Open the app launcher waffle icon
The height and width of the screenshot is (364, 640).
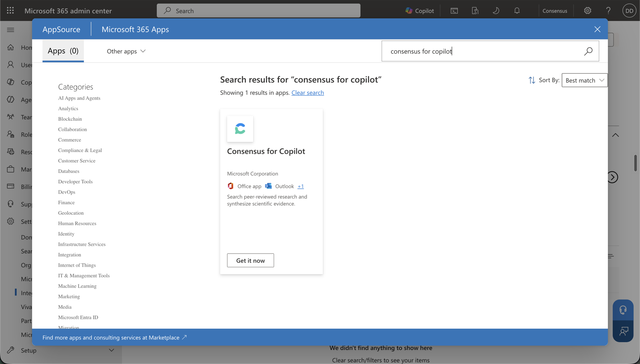10,10
